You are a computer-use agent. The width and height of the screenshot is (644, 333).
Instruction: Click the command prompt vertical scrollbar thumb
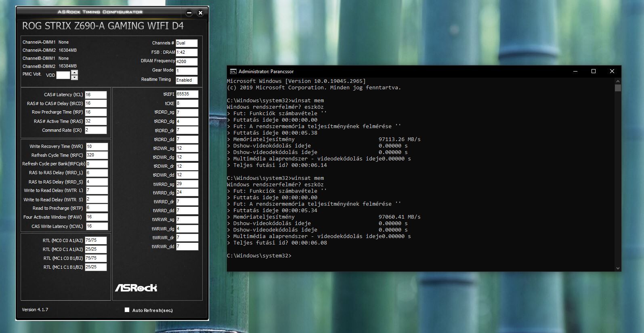(x=618, y=88)
